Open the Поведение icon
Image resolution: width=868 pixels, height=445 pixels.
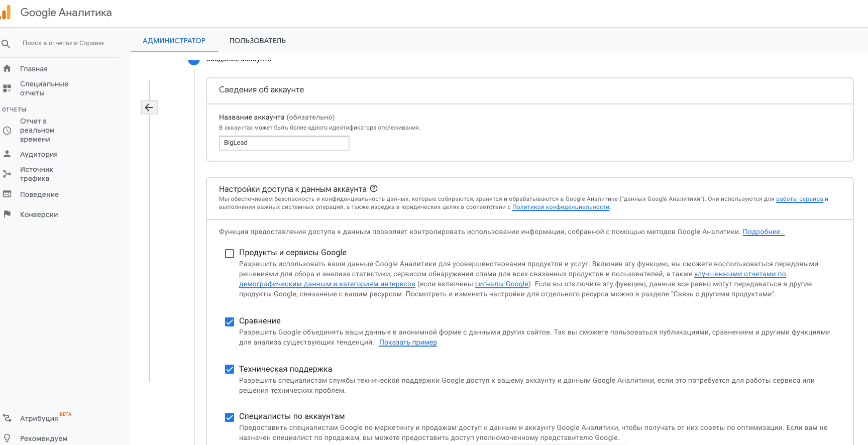7,194
